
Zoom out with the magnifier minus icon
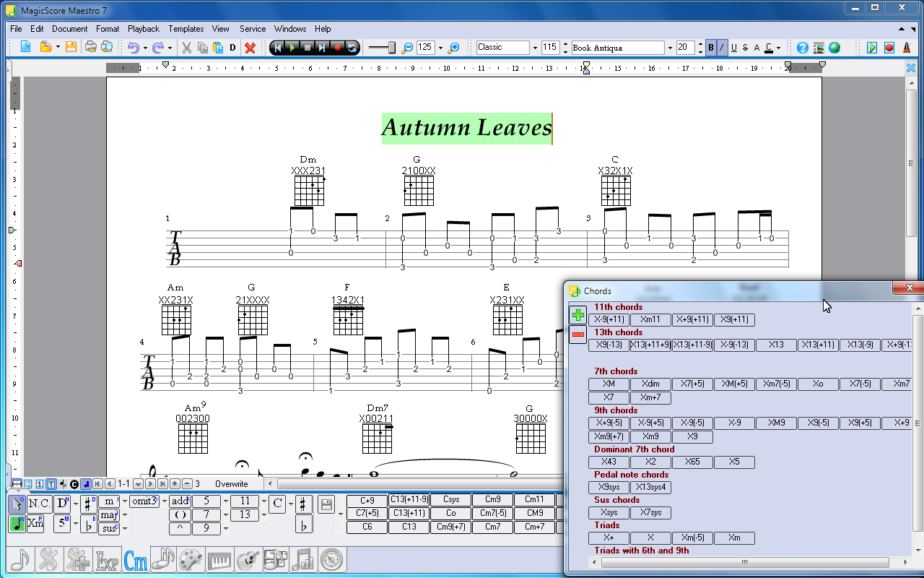tap(407, 48)
